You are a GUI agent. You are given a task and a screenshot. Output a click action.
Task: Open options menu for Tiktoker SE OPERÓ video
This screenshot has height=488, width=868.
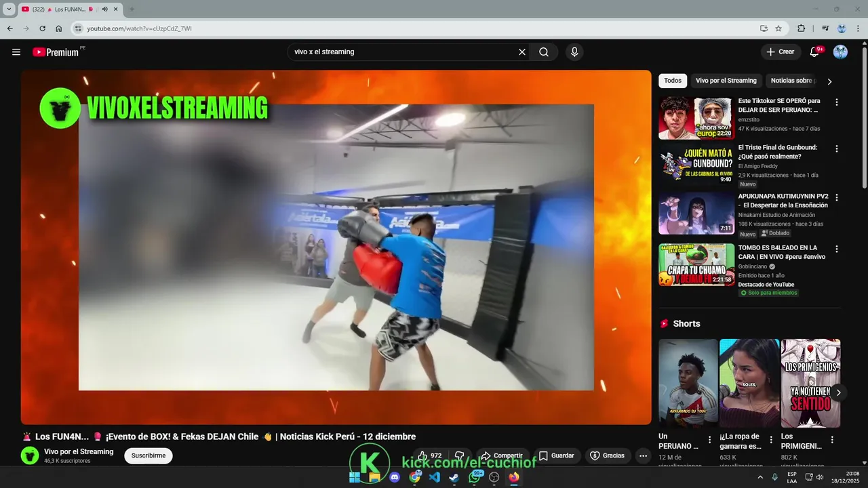[x=836, y=102]
